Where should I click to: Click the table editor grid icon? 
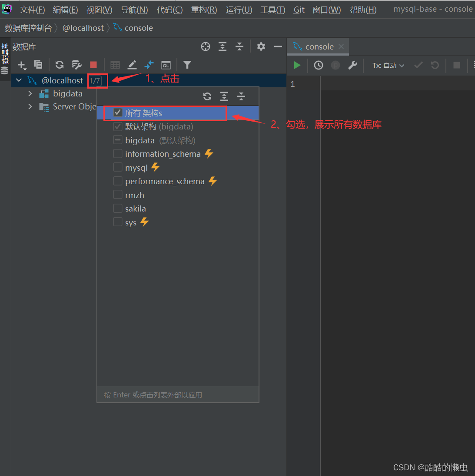click(115, 65)
